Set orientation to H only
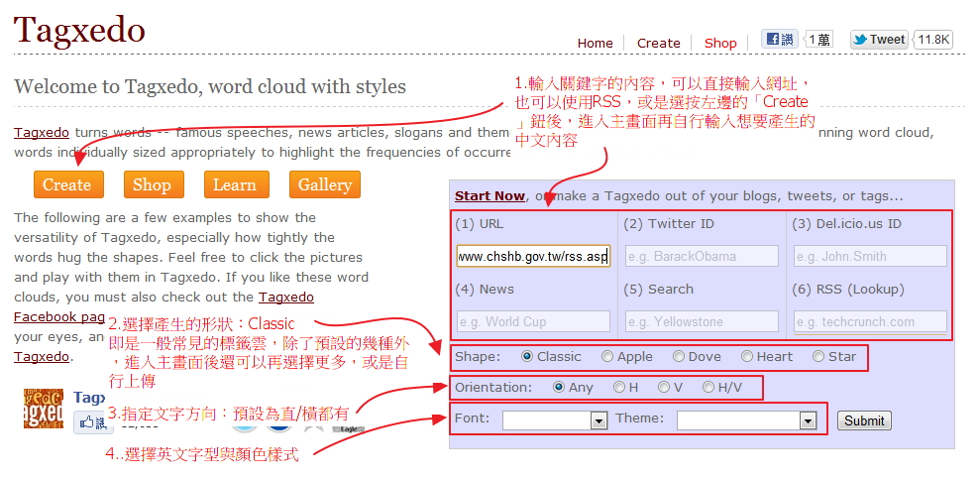Viewport: 980px width, 478px height. tap(618, 387)
